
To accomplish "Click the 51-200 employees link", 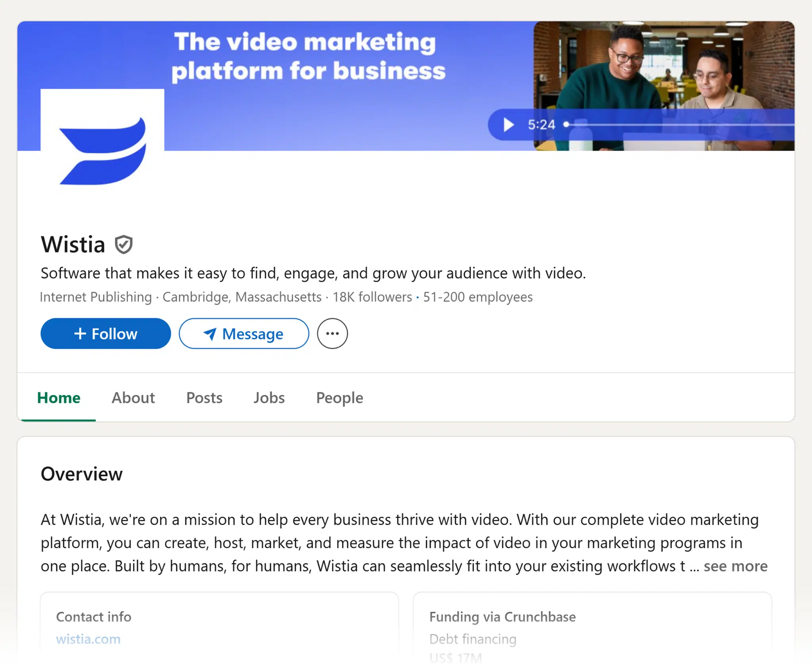I will 478,297.
